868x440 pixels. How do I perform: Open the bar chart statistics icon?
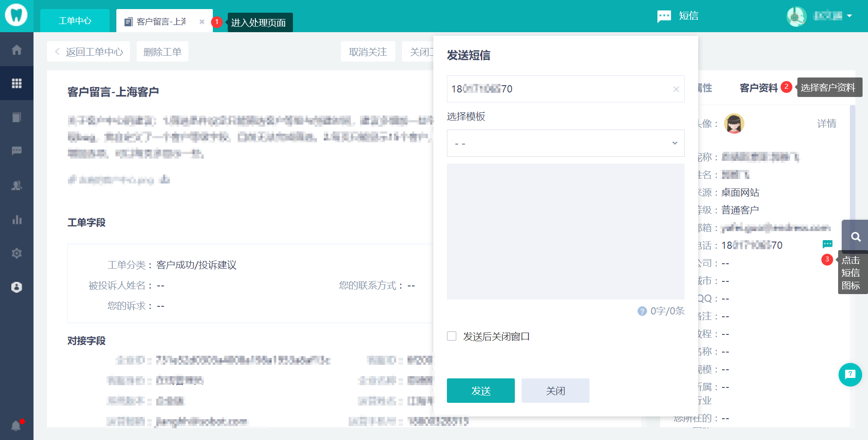[x=17, y=219]
